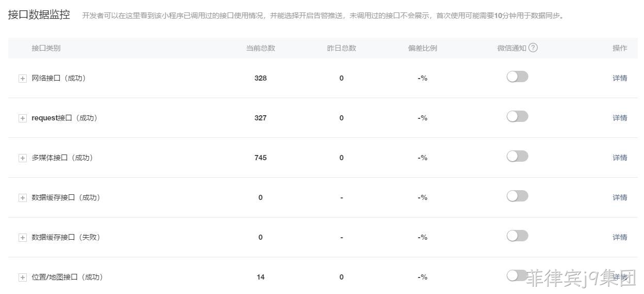The image size is (644, 294).
Task: Toggle notification for 位置/地图接口（成功）
Action: coord(518,275)
